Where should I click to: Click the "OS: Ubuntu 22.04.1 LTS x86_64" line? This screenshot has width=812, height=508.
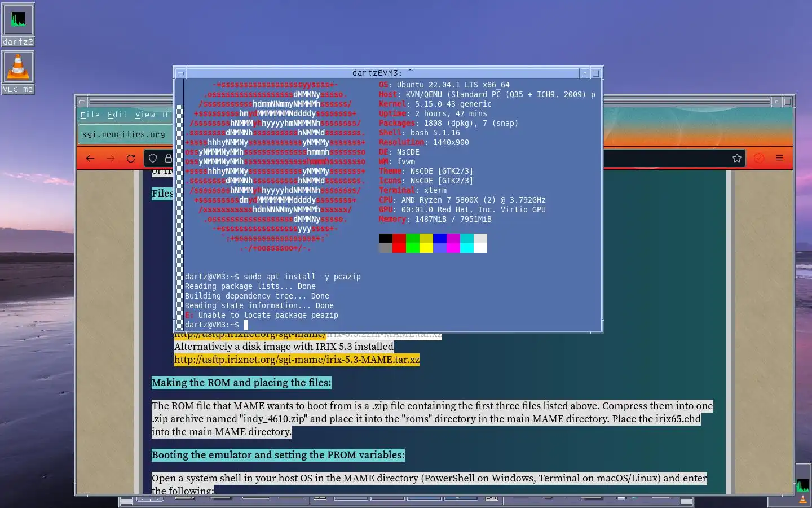pyautogui.click(x=444, y=85)
